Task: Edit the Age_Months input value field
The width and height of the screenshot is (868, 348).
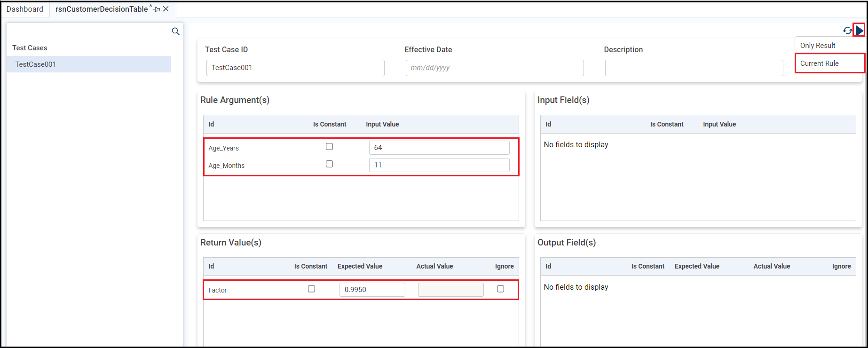Action: pos(439,165)
